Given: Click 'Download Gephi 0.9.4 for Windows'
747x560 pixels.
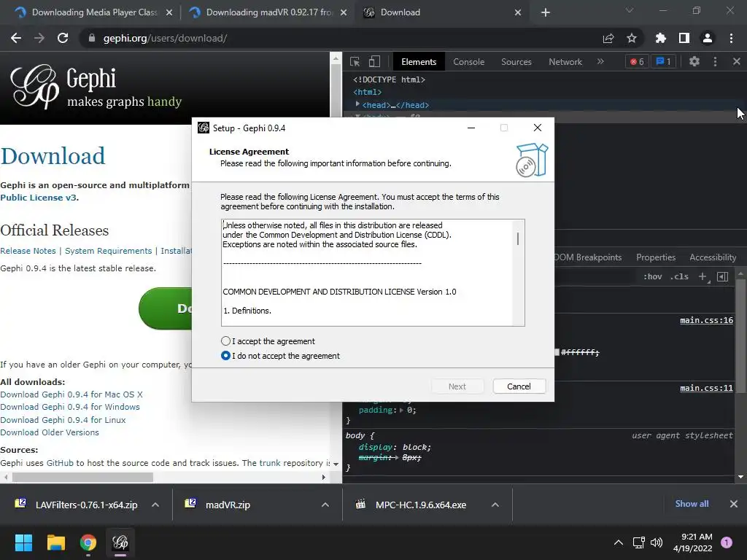Looking at the screenshot, I should click(x=70, y=407).
